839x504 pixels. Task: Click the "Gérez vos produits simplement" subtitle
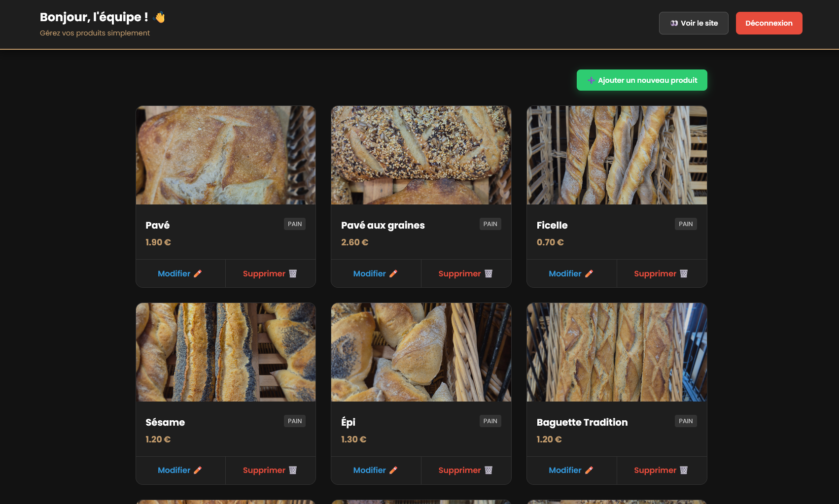point(95,33)
